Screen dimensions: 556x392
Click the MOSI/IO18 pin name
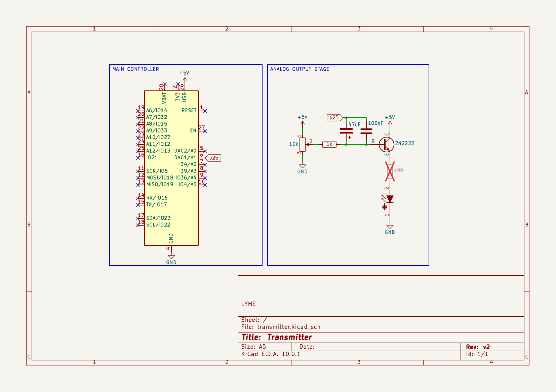pyautogui.click(x=160, y=178)
